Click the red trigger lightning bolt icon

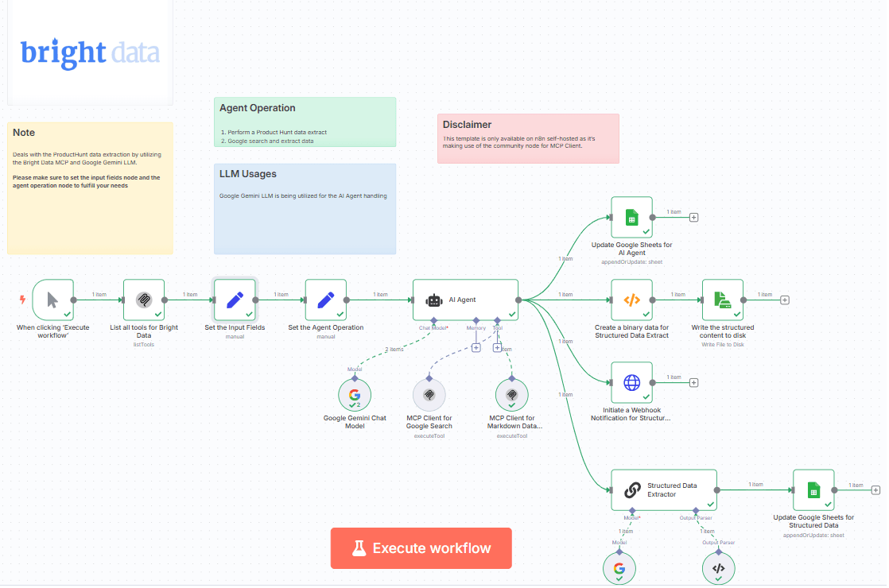point(23,300)
